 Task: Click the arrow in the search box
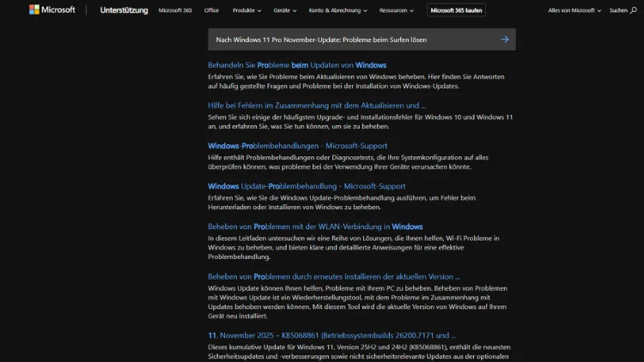[x=505, y=39]
